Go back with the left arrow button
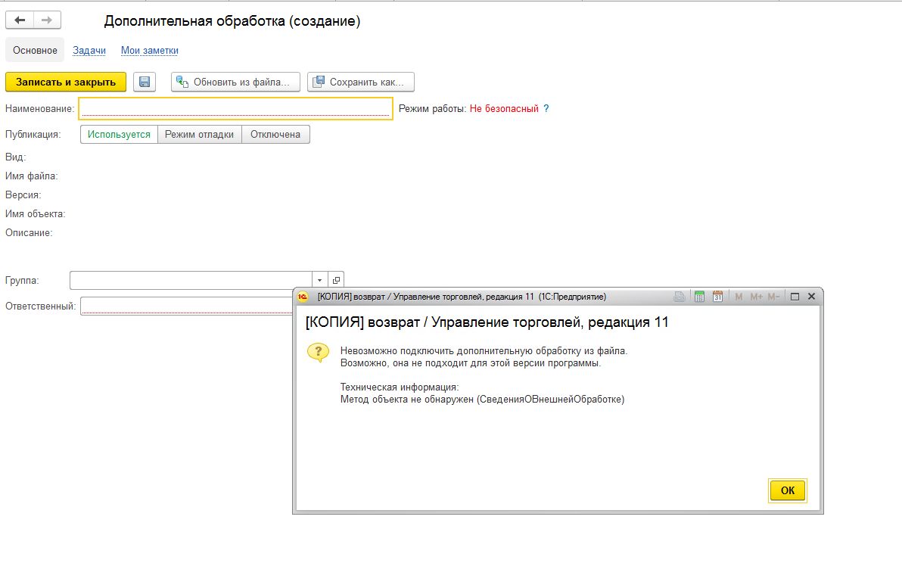Image resolution: width=902 pixels, height=588 pixels. click(20, 20)
